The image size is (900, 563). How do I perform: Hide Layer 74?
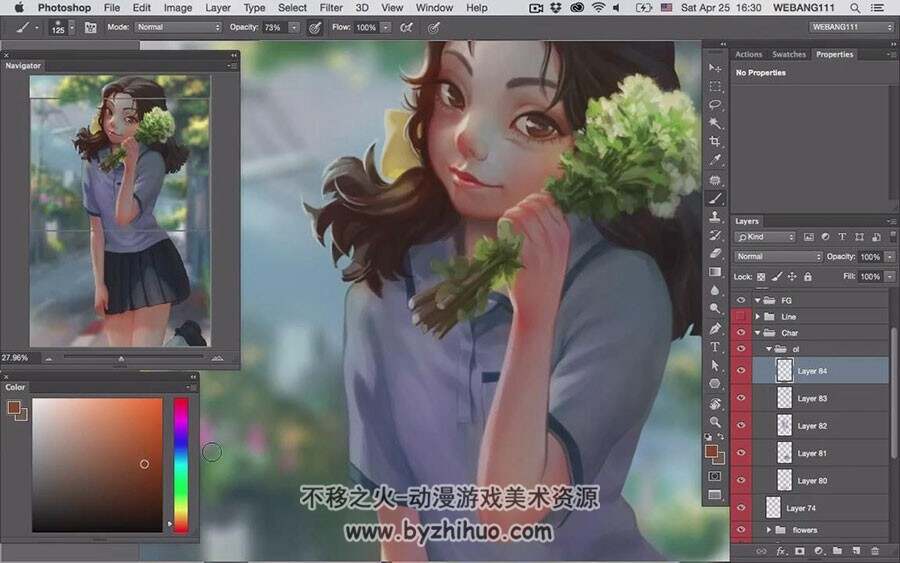tap(741, 507)
